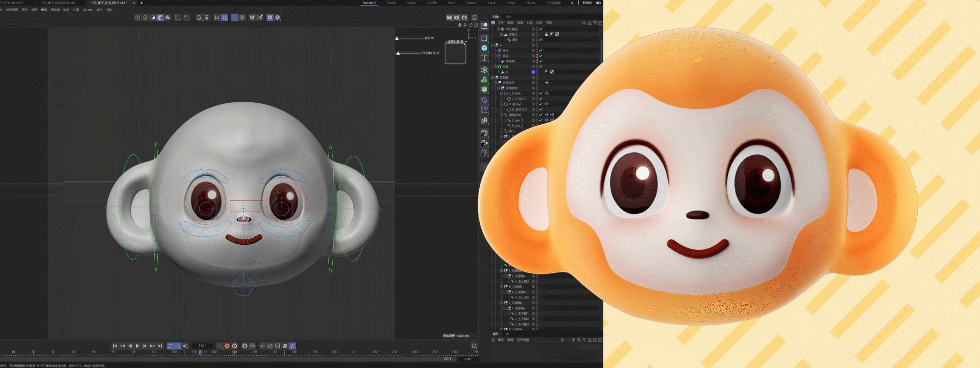
Task: Select the blue Cube primitive icon
Action: (x=484, y=48)
